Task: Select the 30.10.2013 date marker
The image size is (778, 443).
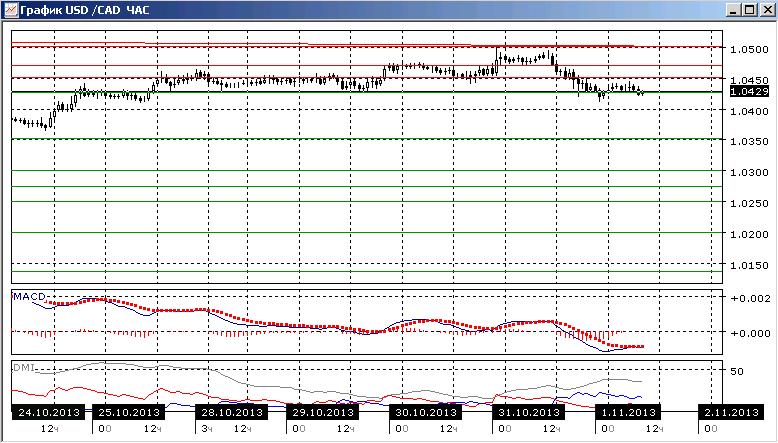Action: click(426, 412)
